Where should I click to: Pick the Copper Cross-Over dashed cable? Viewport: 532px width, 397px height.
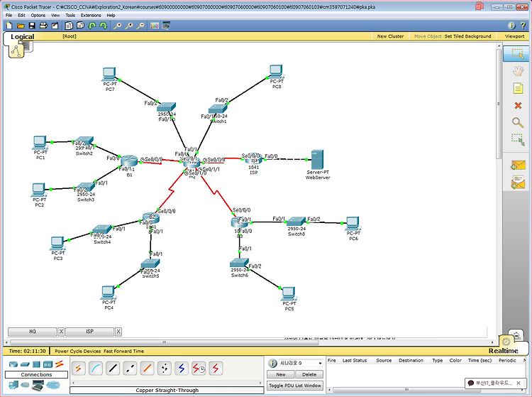pyautogui.click(x=130, y=369)
